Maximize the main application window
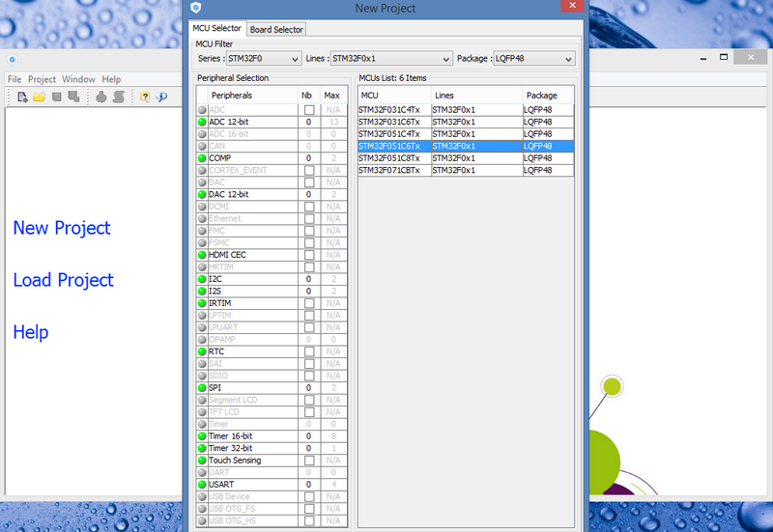The height and width of the screenshot is (532, 773). (724, 57)
